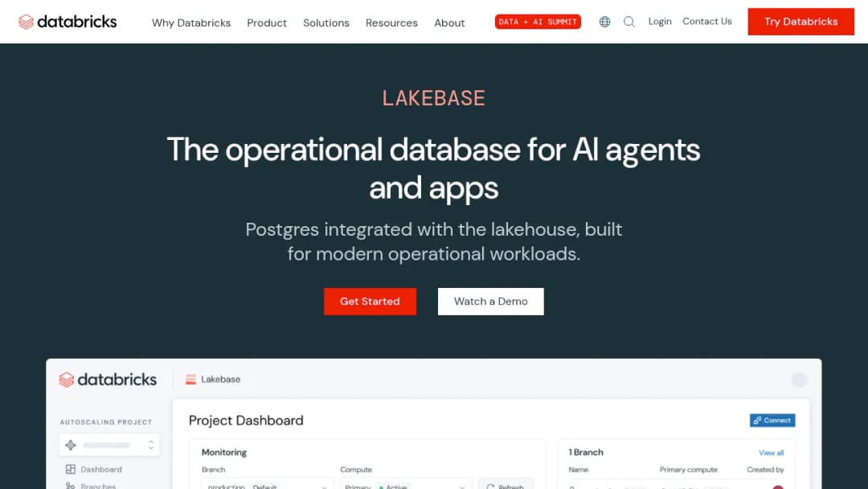Image resolution: width=868 pixels, height=489 pixels.
Task: Open the Product menu
Action: (x=267, y=23)
